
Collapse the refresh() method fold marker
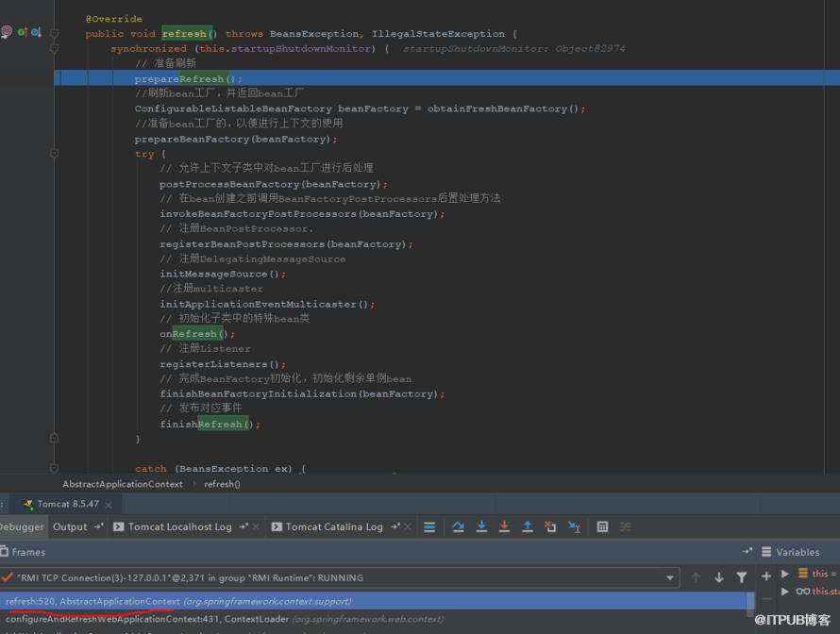54,33
